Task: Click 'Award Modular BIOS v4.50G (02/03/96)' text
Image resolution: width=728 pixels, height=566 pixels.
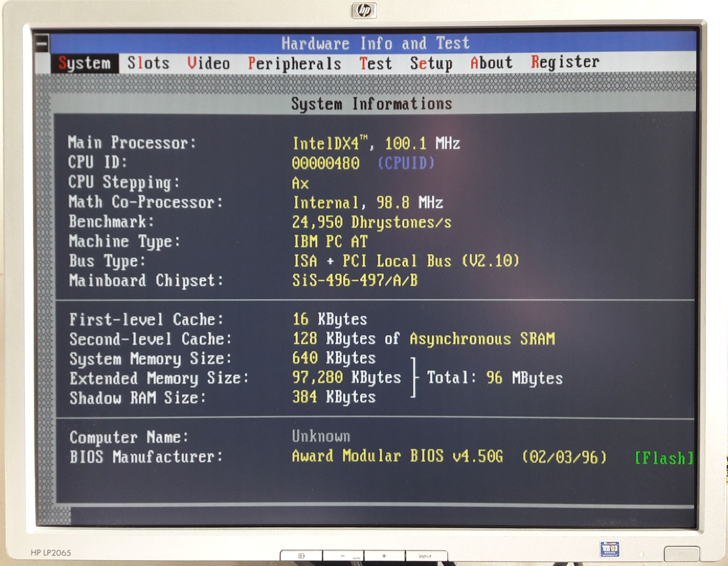Action: point(449,456)
